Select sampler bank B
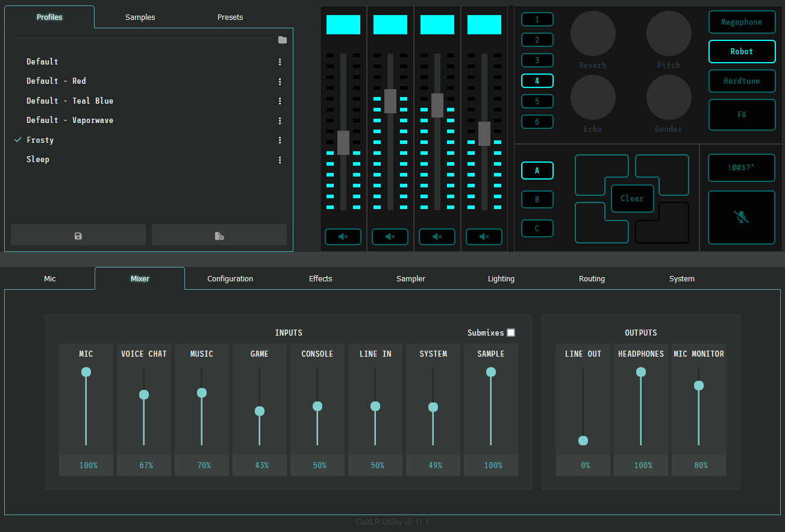This screenshot has width=785, height=532. 537,199
